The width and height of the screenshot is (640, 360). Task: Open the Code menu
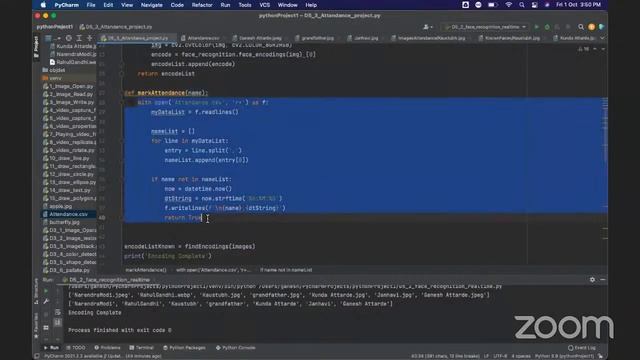177,5
